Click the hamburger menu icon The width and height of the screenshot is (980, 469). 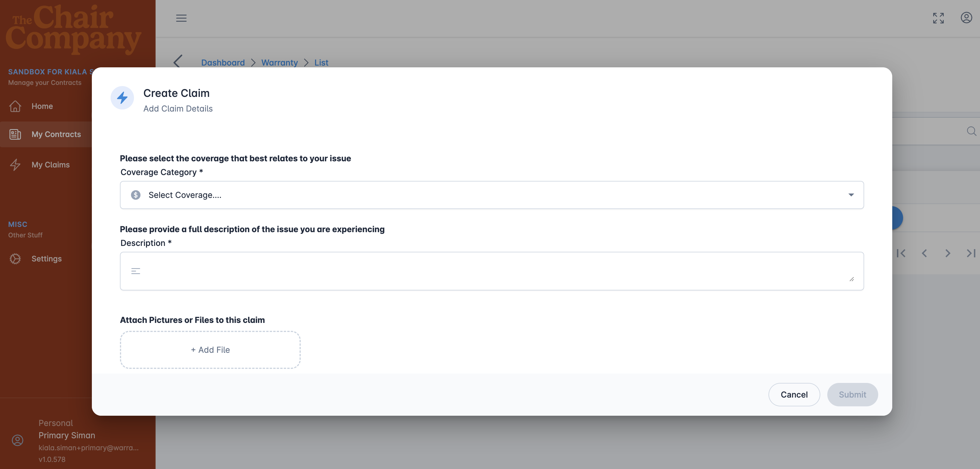(x=181, y=18)
